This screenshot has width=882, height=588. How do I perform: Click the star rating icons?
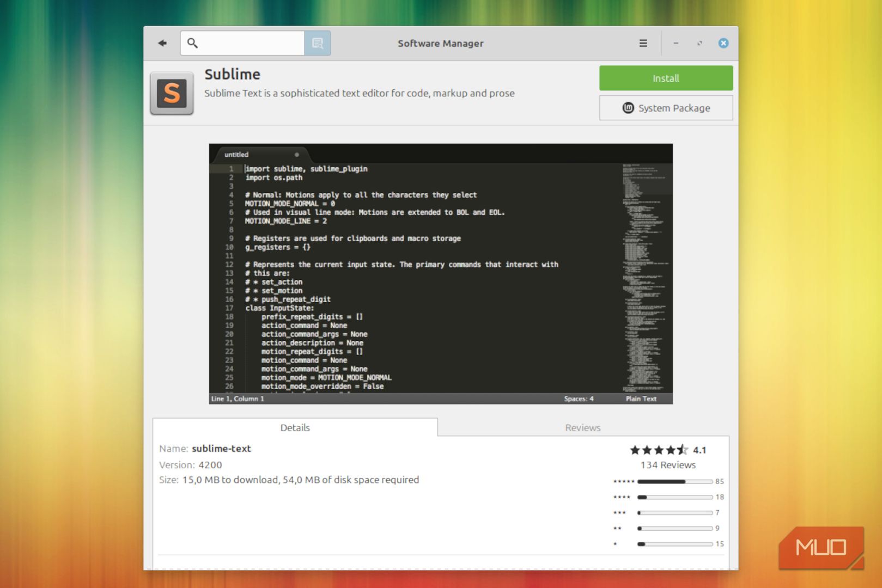659,450
